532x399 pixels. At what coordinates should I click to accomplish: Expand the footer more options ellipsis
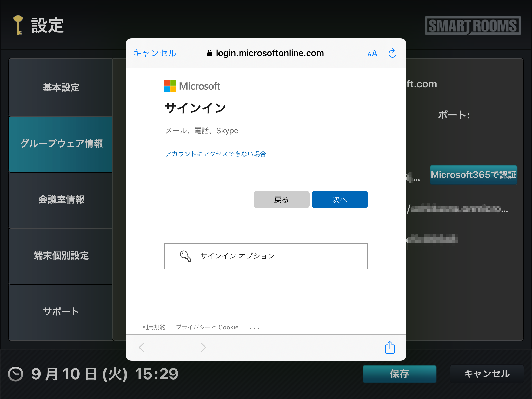254,328
